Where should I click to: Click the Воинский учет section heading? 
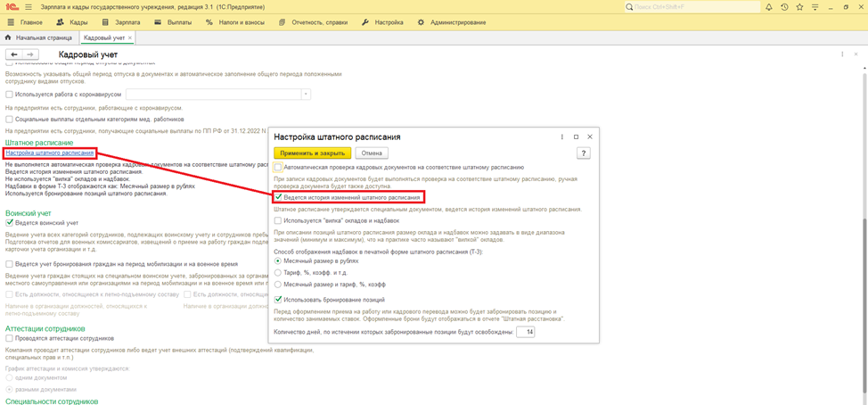(x=29, y=213)
